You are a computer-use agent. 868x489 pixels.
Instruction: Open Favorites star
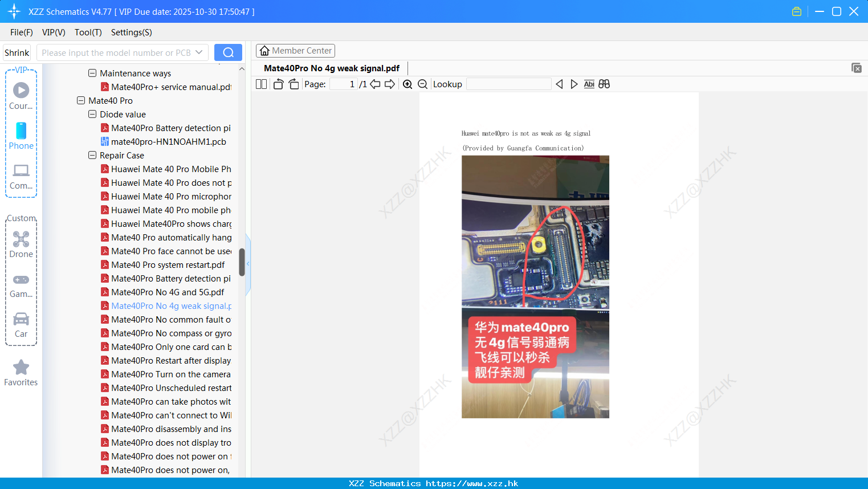tap(21, 373)
